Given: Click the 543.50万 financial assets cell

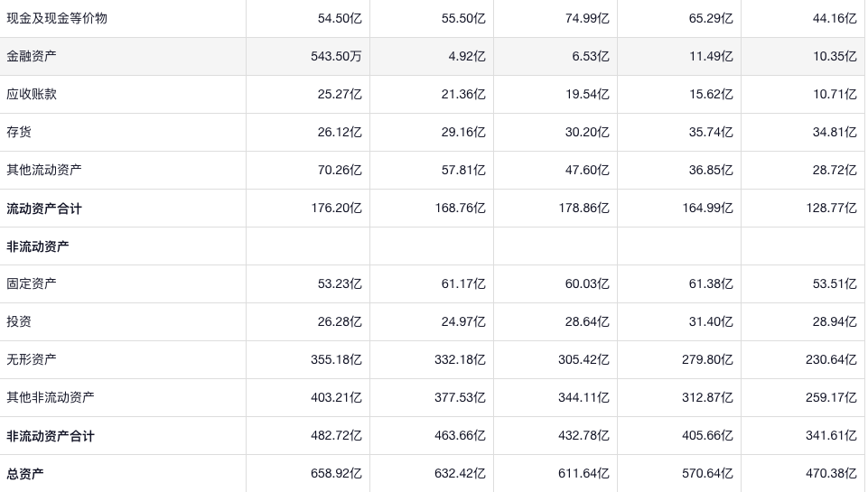Looking at the screenshot, I should (336, 56).
